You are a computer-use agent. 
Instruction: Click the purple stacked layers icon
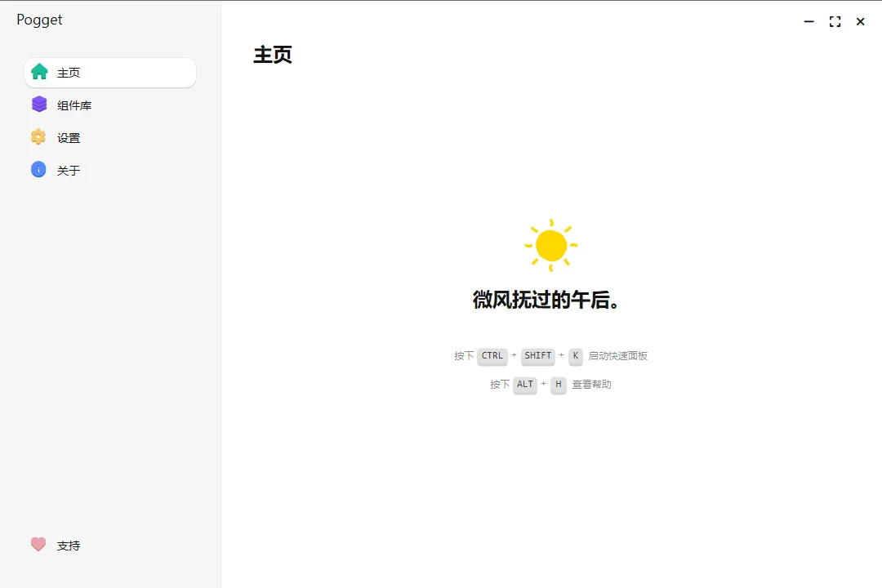(39, 104)
